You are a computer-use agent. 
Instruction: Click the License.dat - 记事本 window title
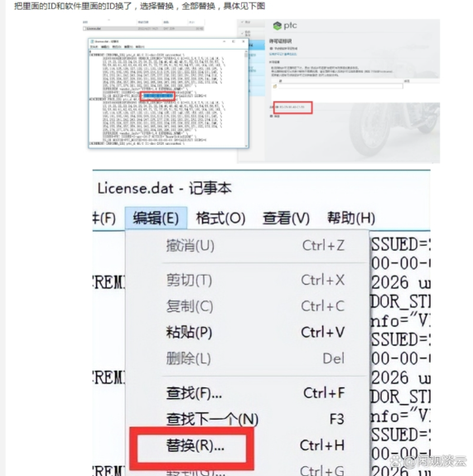[x=164, y=189]
